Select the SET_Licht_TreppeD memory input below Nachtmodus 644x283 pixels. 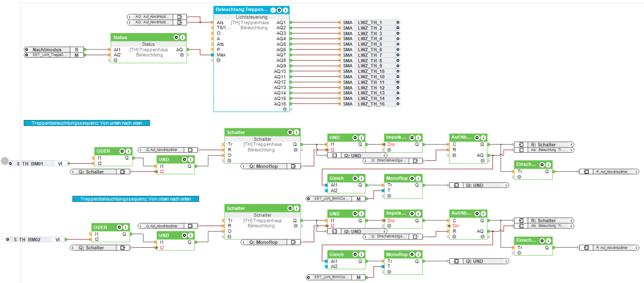[54, 55]
